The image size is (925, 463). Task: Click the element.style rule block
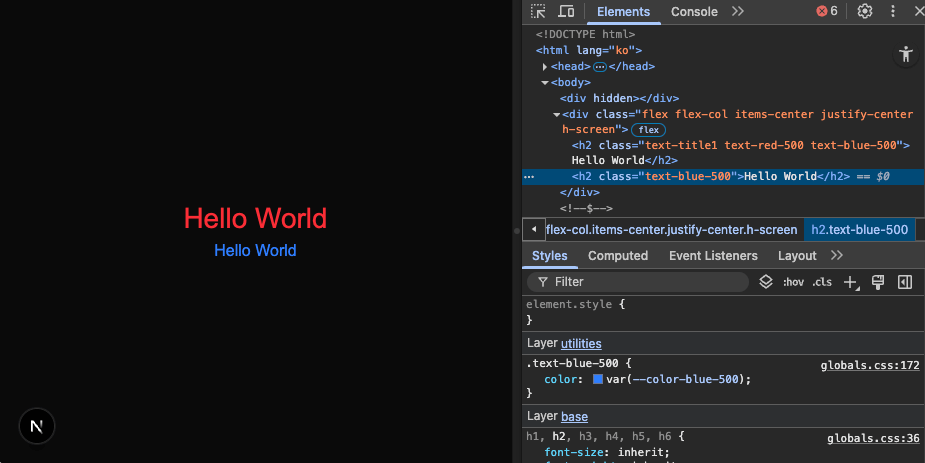click(x=723, y=312)
